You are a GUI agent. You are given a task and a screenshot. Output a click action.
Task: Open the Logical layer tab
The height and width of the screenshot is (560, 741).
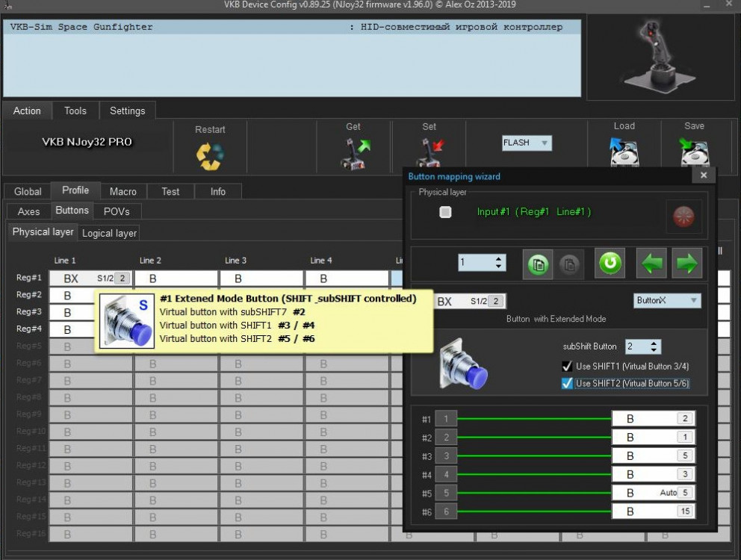point(109,233)
